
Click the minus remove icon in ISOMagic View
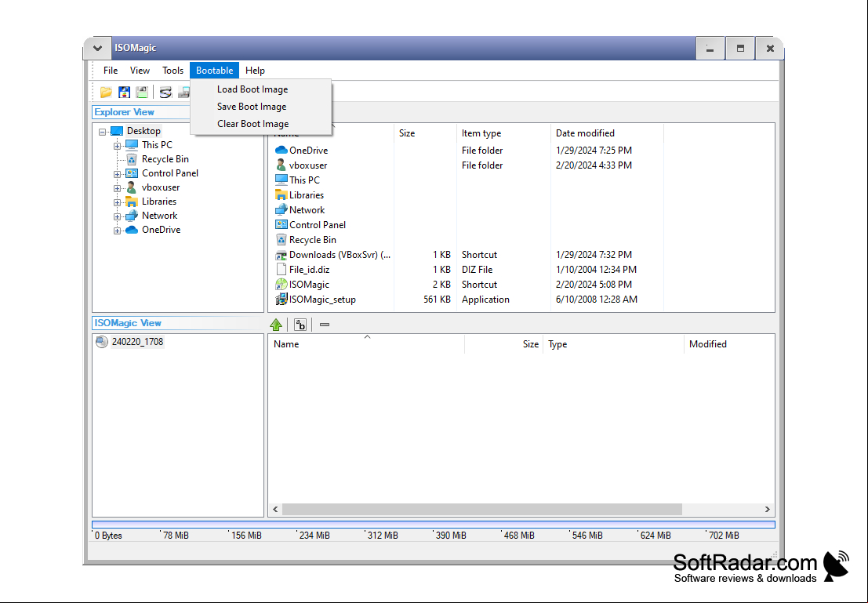click(x=325, y=325)
